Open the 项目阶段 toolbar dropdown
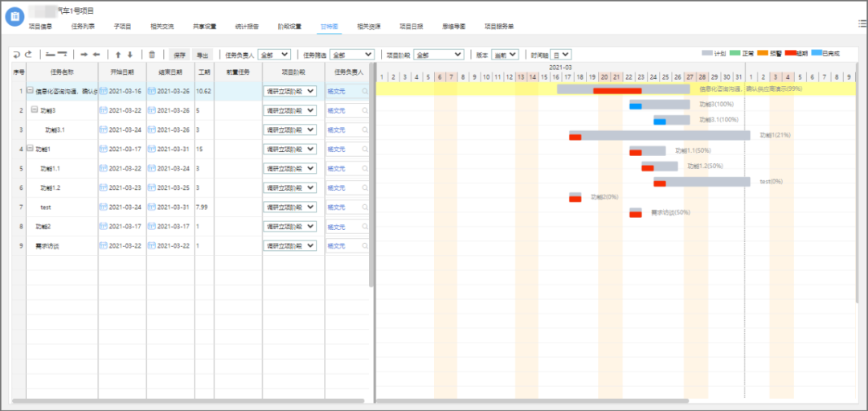 pyautogui.click(x=439, y=54)
